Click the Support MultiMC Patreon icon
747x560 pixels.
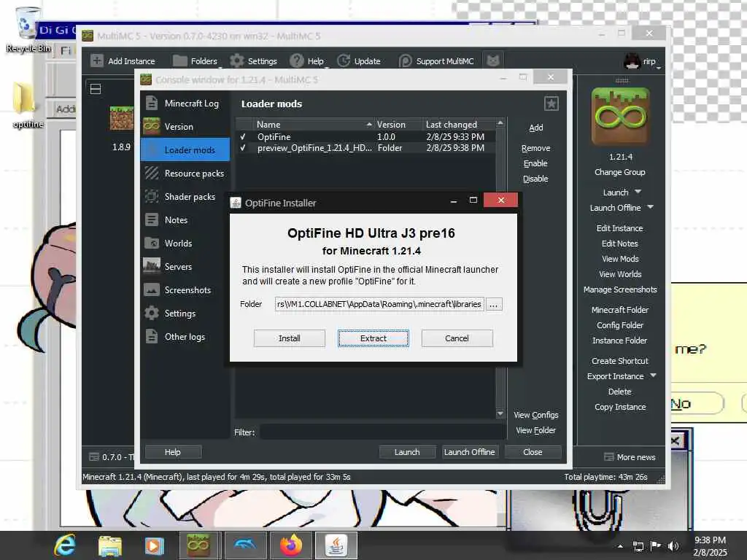point(405,61)
